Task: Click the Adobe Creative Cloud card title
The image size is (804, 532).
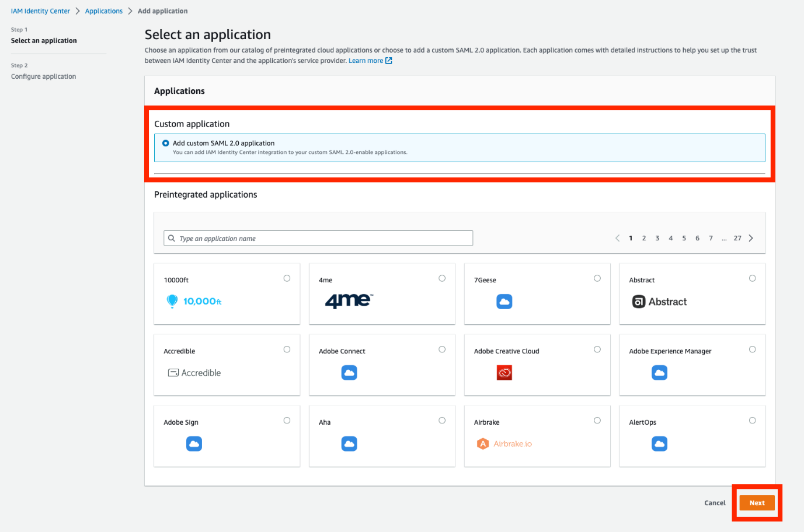Action: [x=507, y=351]
